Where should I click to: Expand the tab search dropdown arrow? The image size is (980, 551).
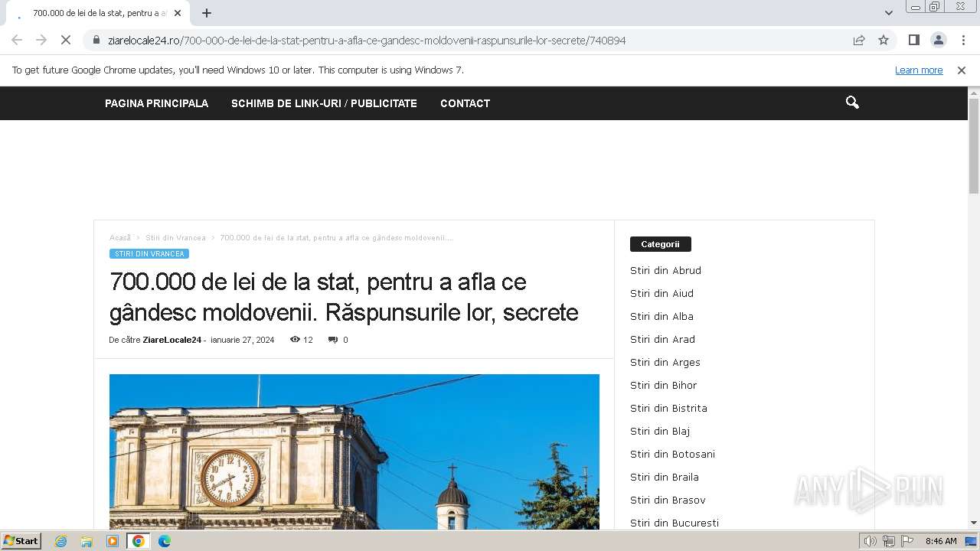889,13
